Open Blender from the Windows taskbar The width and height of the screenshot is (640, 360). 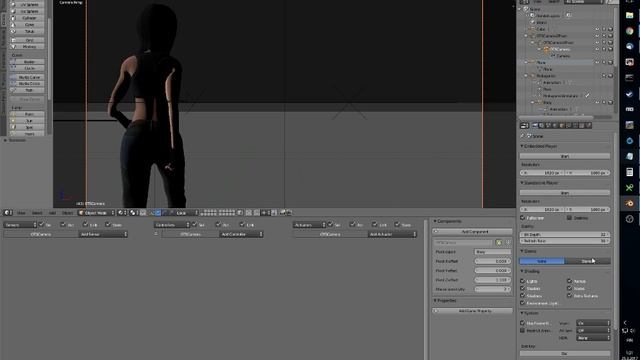(x=629, y=203)
